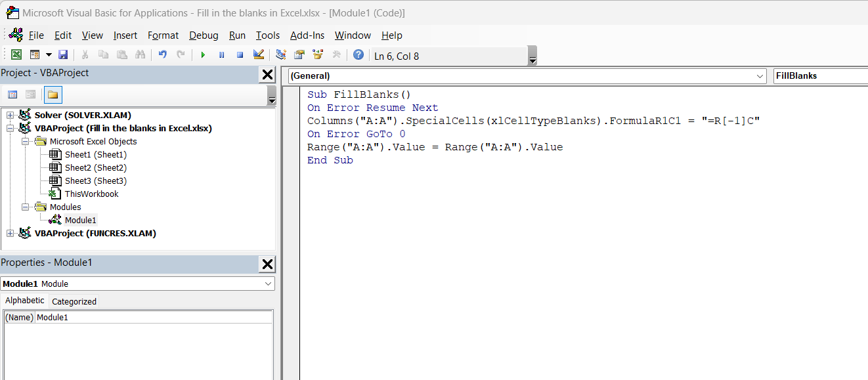
Task: Close the Properties - Module1 panel
Action: tap(267, 264)
